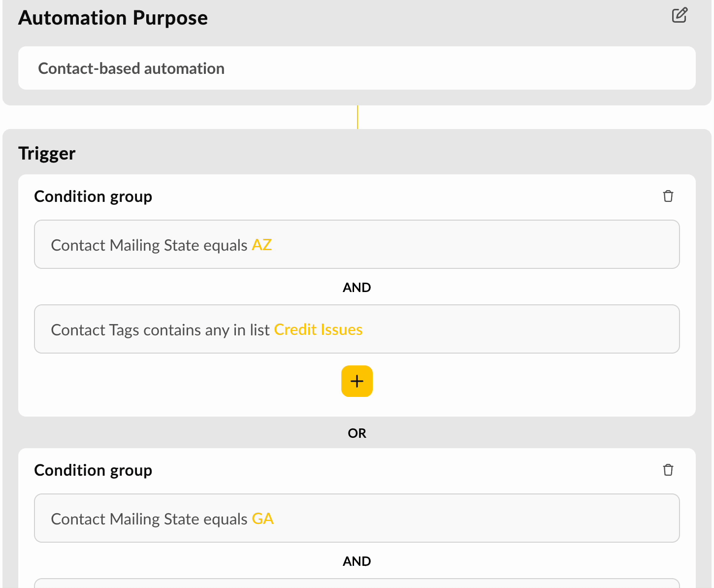Click the yellow AZ value
This screenshot has width=714, height=588.
(x=262, y=245)
